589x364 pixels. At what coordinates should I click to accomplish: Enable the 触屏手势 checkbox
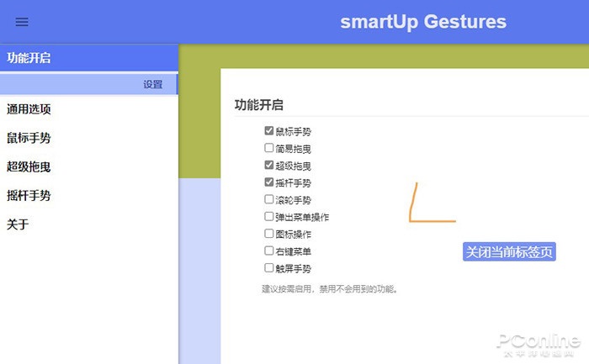(x=269, y=267)
